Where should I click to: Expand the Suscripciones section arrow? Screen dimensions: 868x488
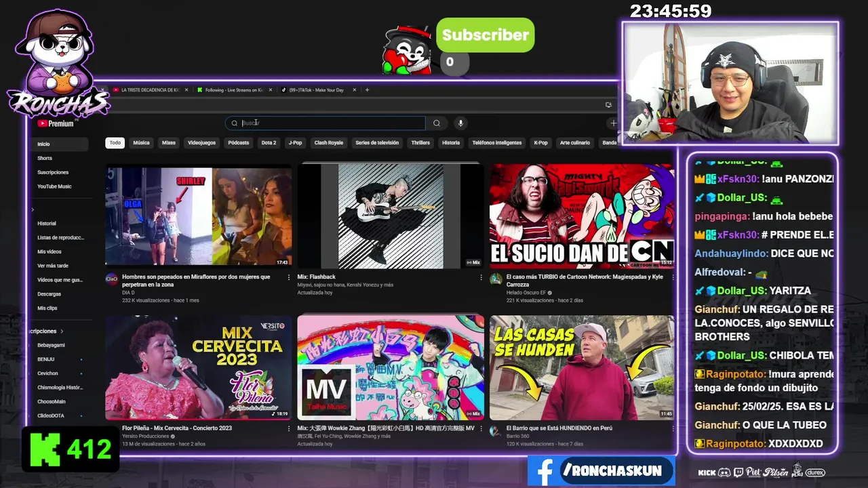point(62,331)
